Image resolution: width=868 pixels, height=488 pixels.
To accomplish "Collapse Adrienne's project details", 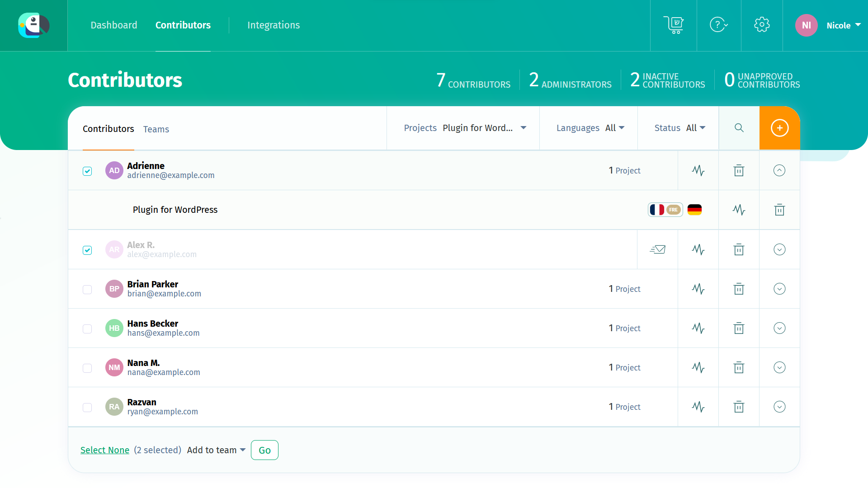I will tap(779, 170).
